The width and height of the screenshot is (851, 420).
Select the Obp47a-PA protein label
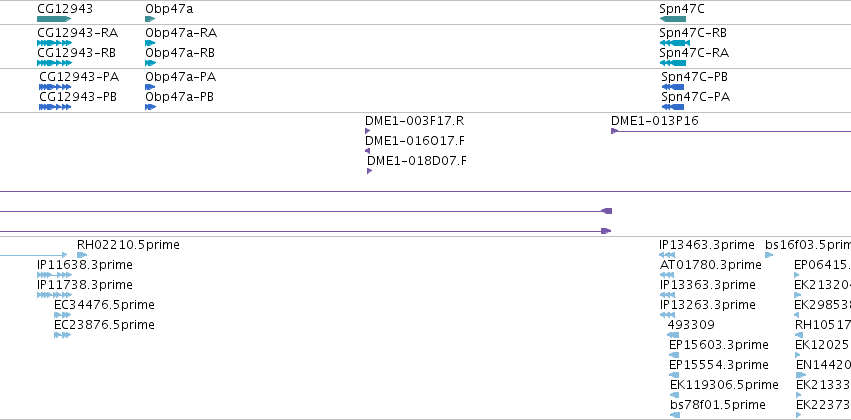(x=180, y=77)
